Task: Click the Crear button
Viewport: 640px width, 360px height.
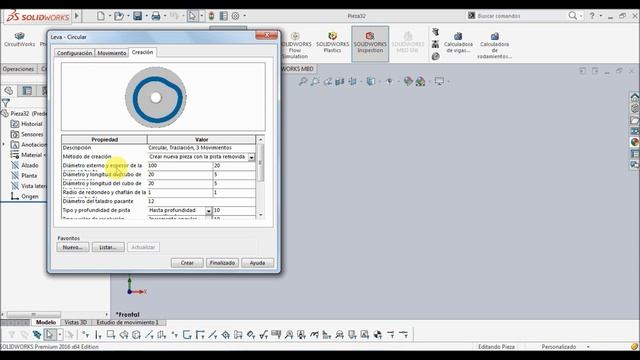Action: click(x=187, y=263)
